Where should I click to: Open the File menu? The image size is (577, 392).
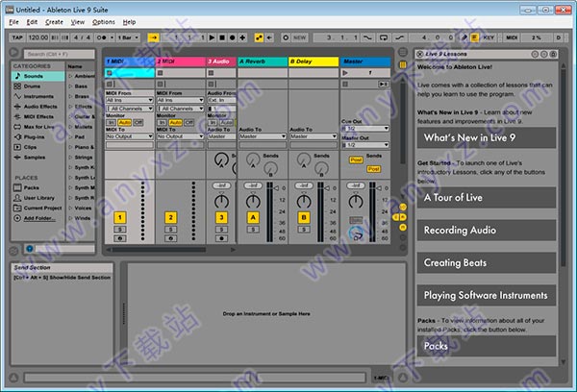point(13,22)
